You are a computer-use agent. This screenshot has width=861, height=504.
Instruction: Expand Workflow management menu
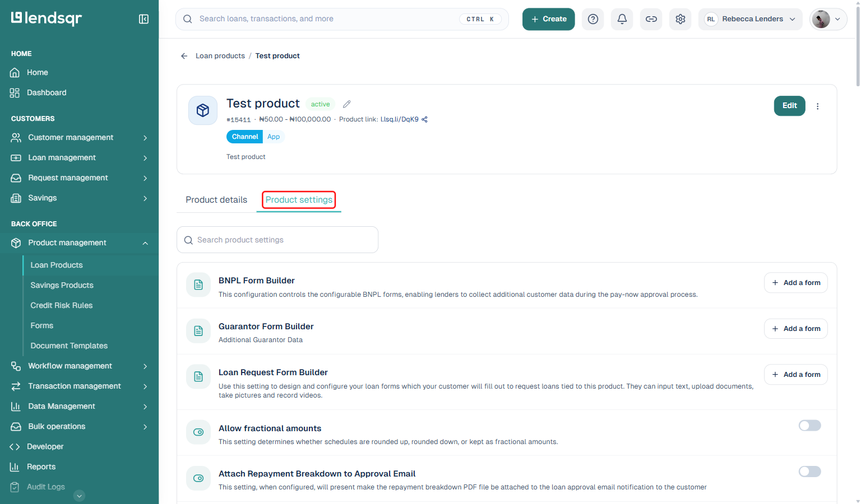pos(79,366)
